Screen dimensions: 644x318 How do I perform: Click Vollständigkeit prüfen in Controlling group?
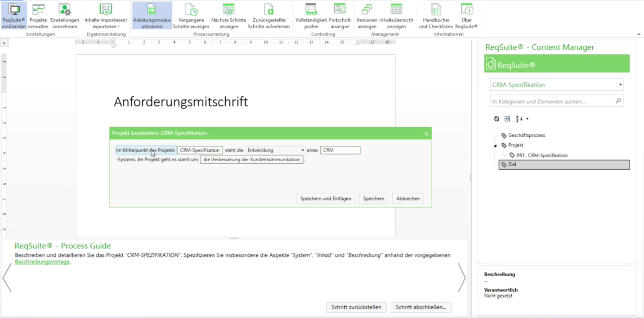coord(311,15)
